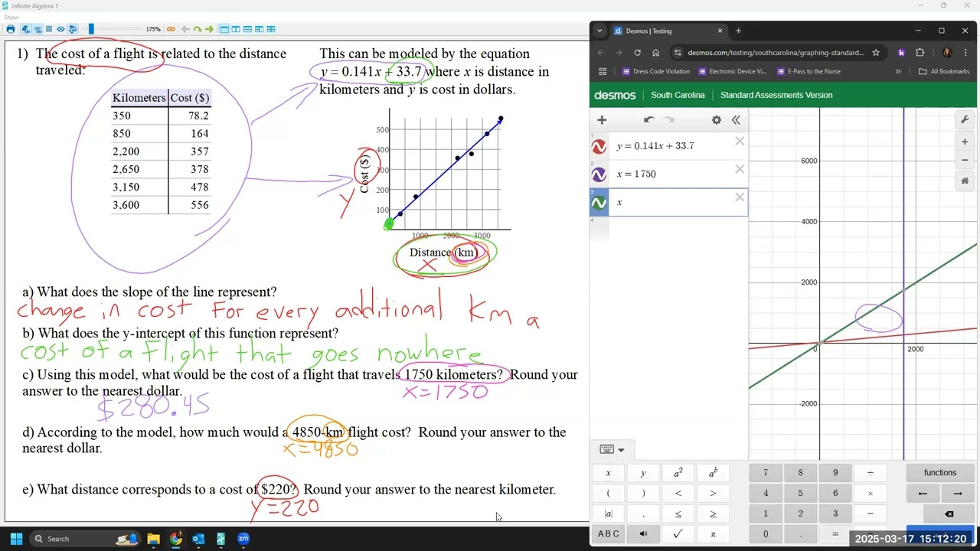980x551 pixels.
Task: Open the Chrome apps grid shortcut
Action: (603, 71)
